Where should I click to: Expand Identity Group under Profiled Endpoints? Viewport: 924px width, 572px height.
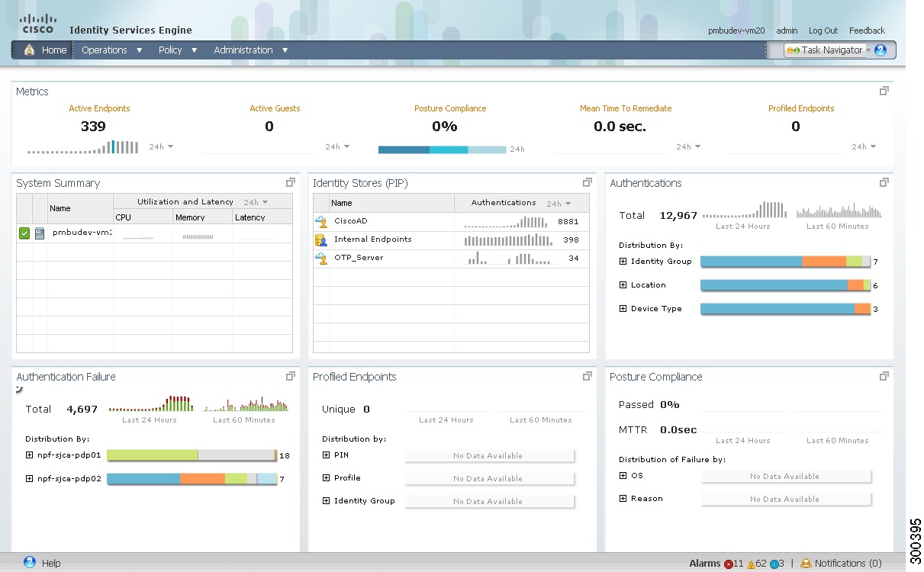[326, 501]
